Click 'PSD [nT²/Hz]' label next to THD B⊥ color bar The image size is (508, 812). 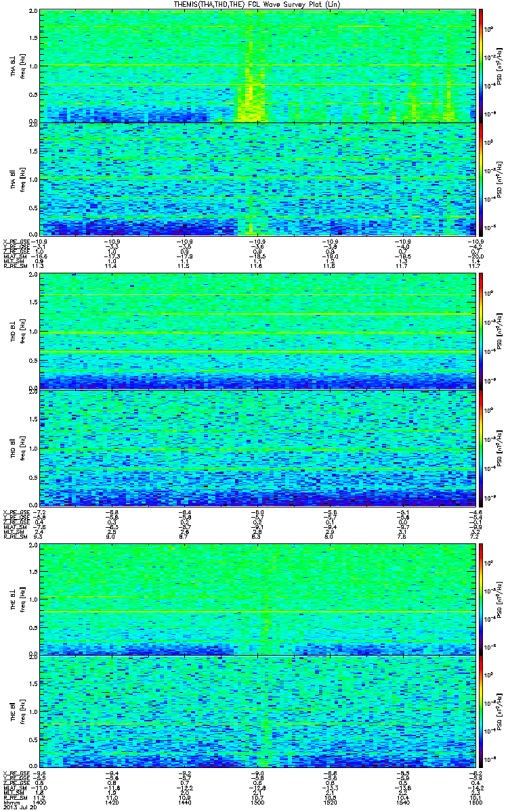[x=501, y=331]
